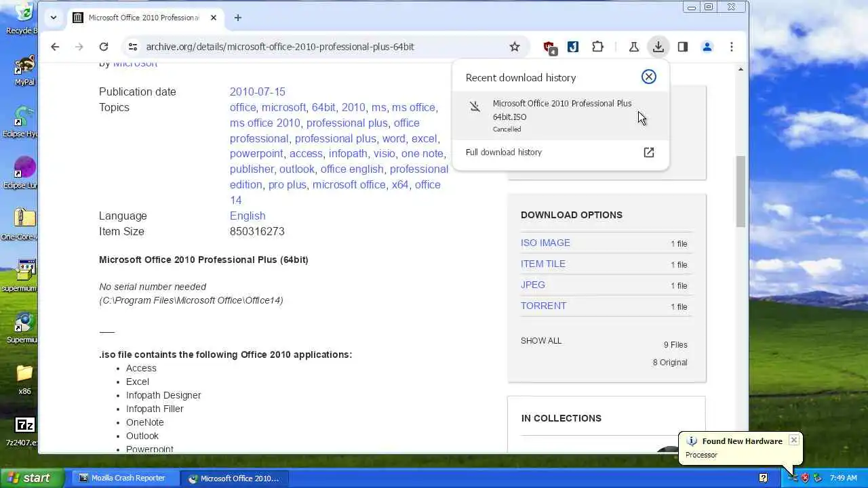Screen dimensions: 868x488
Task: Toggle the downloads toolbar icon
Action: [x=658, y=47]
